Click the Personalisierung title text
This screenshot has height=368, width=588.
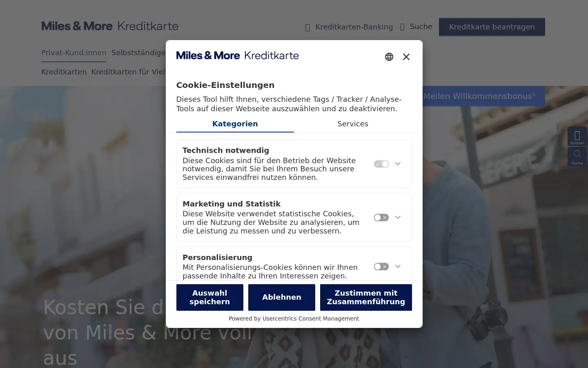[x=217, y=257]
